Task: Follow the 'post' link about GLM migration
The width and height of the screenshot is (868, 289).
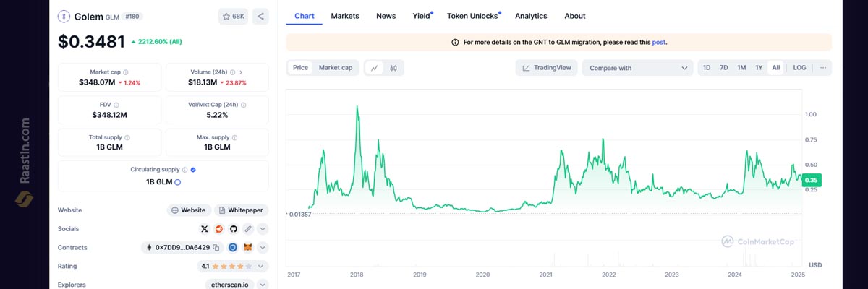Action: [x=658, y=43]
